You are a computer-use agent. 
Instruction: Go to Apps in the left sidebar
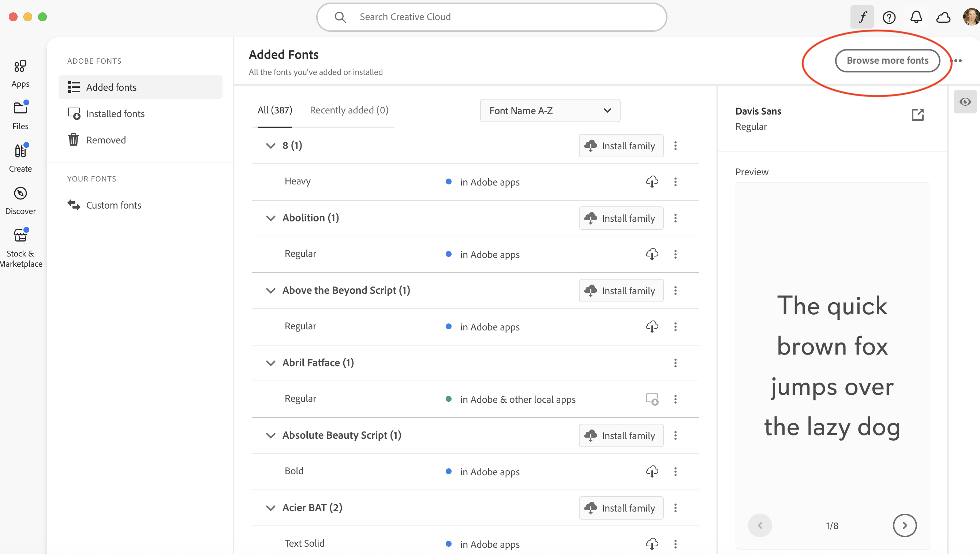tap(20, 74)
